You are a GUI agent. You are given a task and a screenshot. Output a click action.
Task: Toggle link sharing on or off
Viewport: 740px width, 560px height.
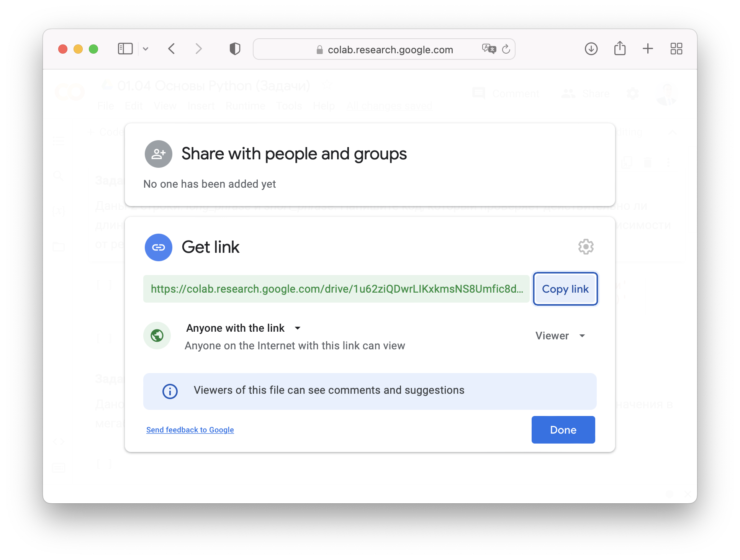click(x=243, y=327)
